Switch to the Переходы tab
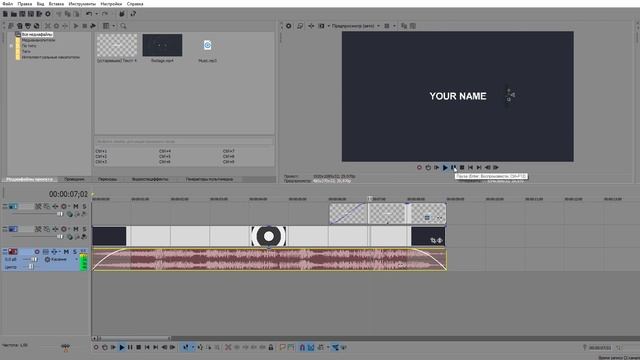 click(107, 179)
